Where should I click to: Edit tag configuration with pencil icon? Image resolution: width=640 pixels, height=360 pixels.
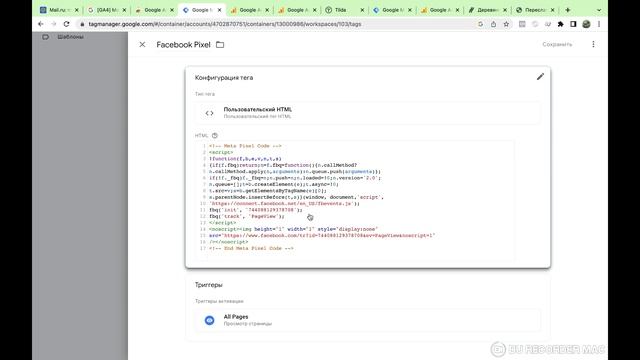point(540,77)
